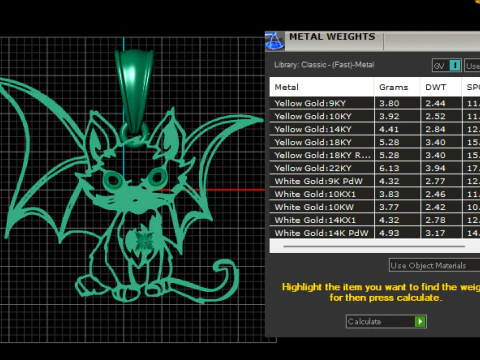Click Use Object Materials button
This screenshot has width=480, height=360.
tap(435, 266)
